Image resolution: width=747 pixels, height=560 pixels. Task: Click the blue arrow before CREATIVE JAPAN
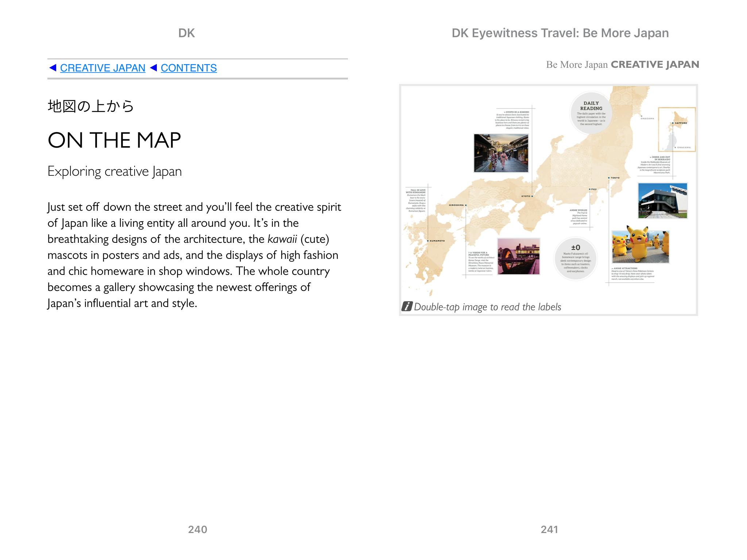click(x=53, y=68)
